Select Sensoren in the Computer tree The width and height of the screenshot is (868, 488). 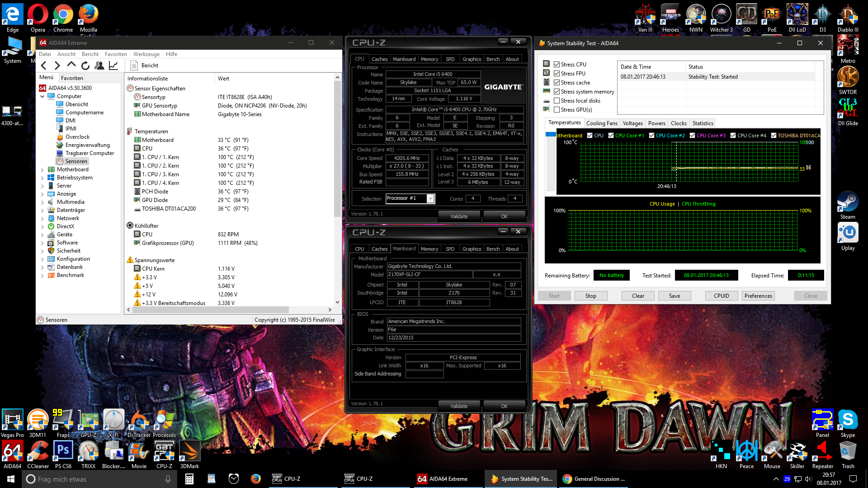click(x=76, y=161)
